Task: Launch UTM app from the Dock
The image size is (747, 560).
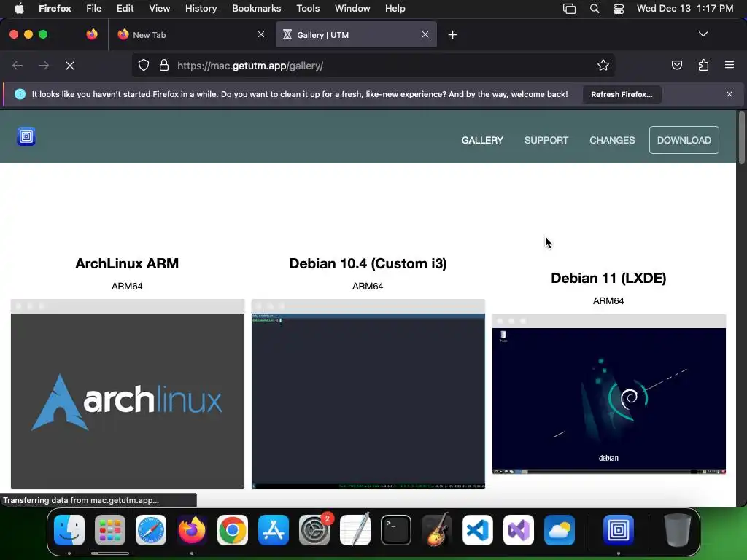Action: (x=619, y=530)
